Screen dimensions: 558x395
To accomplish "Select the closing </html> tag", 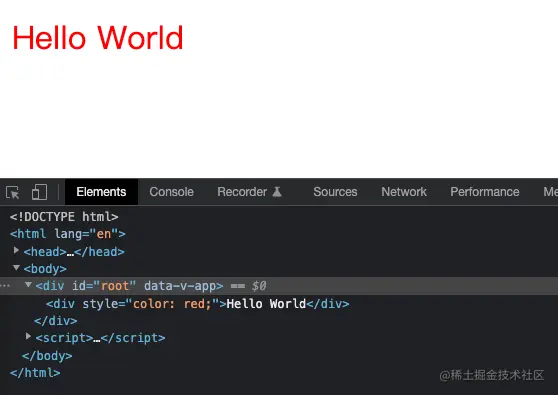I will (x=35, y=373).
